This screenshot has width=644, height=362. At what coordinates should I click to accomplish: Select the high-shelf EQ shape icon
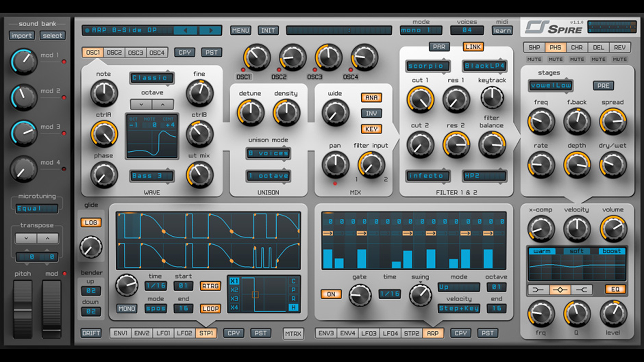click(x=581, y=290)
